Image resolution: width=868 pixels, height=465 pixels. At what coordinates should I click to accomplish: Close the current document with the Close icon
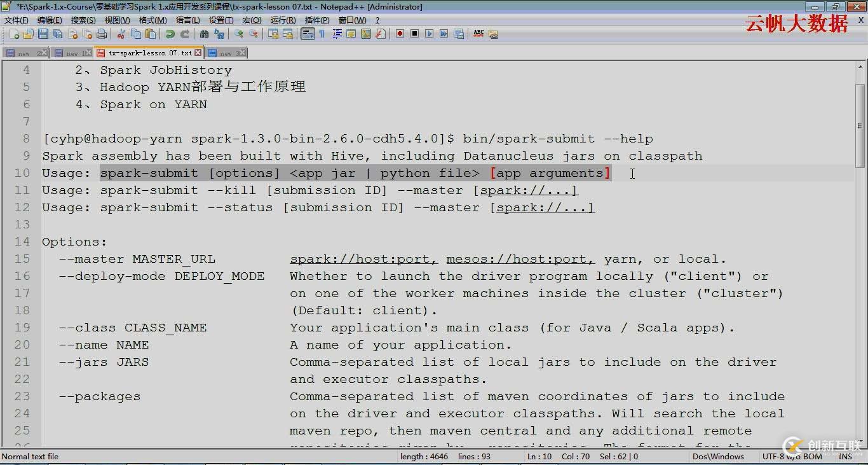(x=72, y=34)
